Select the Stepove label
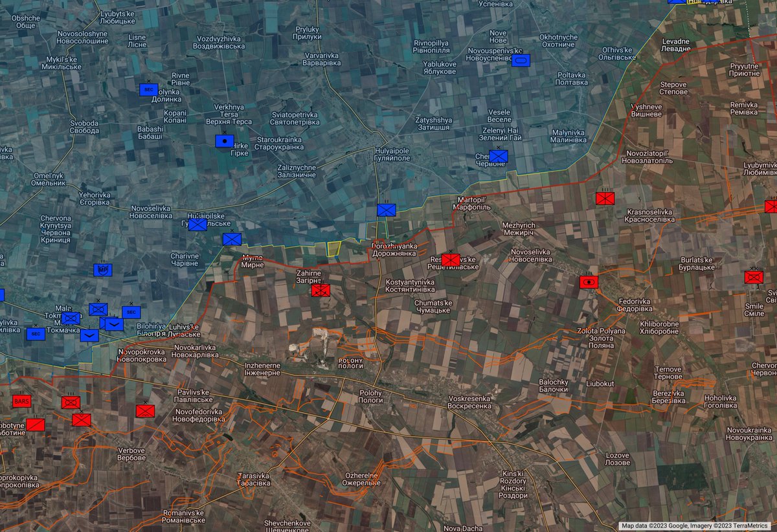The height and width of the screenshot is (532, 777). tap(673, 88)
